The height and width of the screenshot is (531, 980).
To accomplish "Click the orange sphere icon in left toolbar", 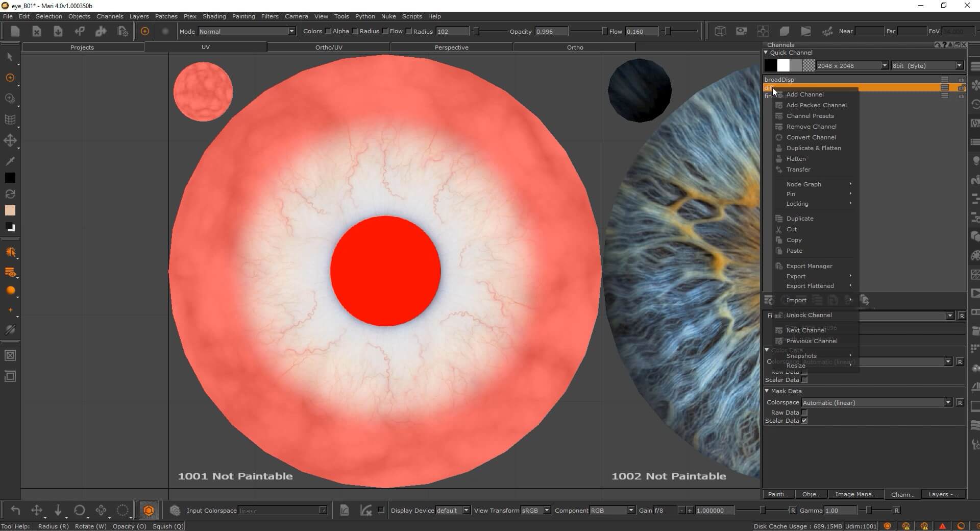I will tap(10, 291).
